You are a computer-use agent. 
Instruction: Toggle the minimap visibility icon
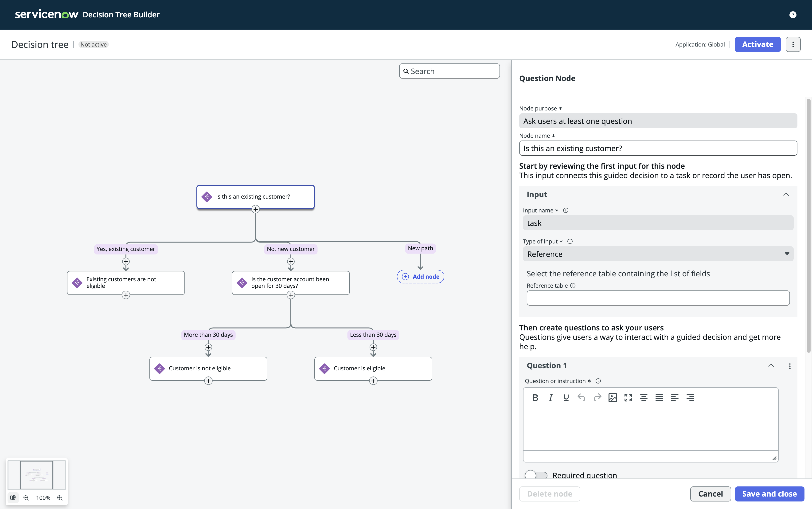[x=13, y=498]
